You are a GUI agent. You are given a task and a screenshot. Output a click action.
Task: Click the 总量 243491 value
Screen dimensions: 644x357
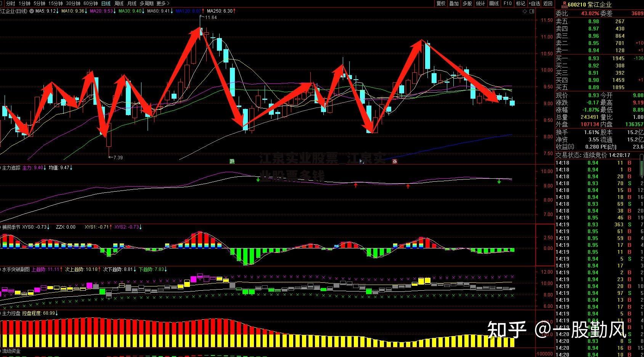590,117
